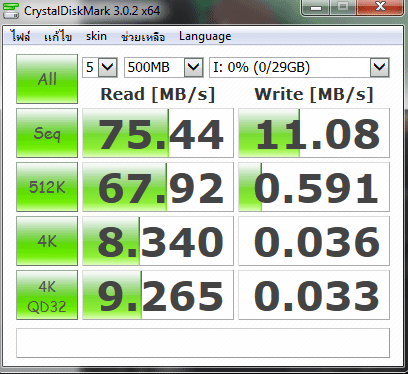Click the 4K QD32 read result 9.265

(x=158, y=295)
